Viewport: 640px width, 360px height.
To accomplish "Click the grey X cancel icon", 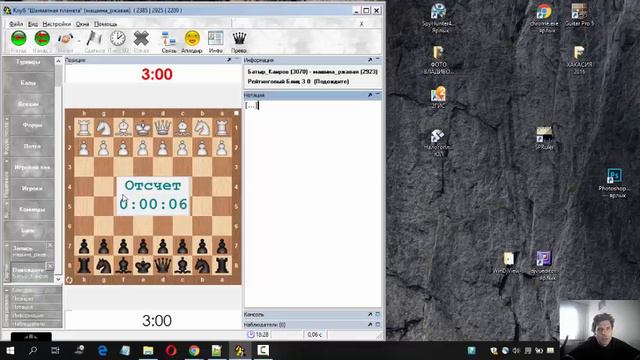I will tap(141, 39).
